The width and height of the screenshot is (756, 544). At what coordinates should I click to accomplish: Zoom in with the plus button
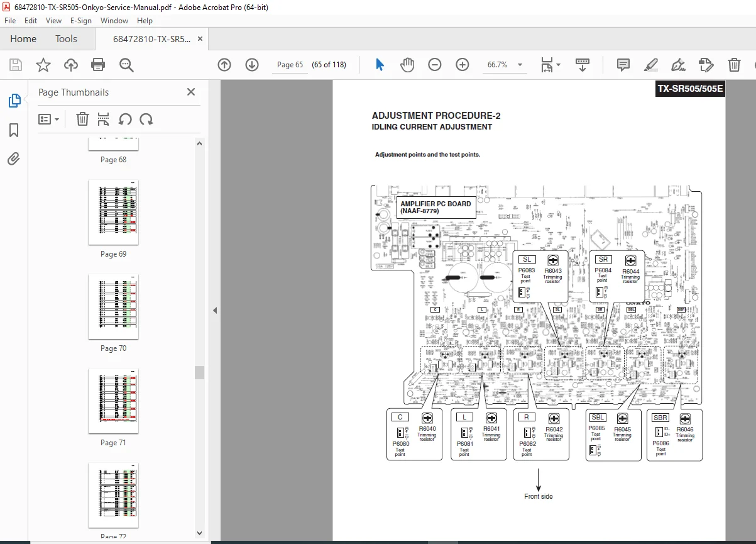tap(463, 65)
